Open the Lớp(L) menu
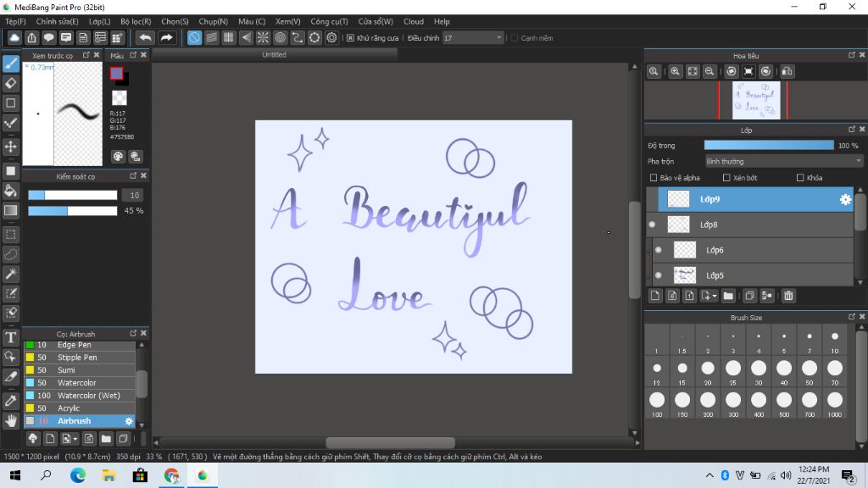This screenshot has width=868, height=488. [x=100, y=21]
